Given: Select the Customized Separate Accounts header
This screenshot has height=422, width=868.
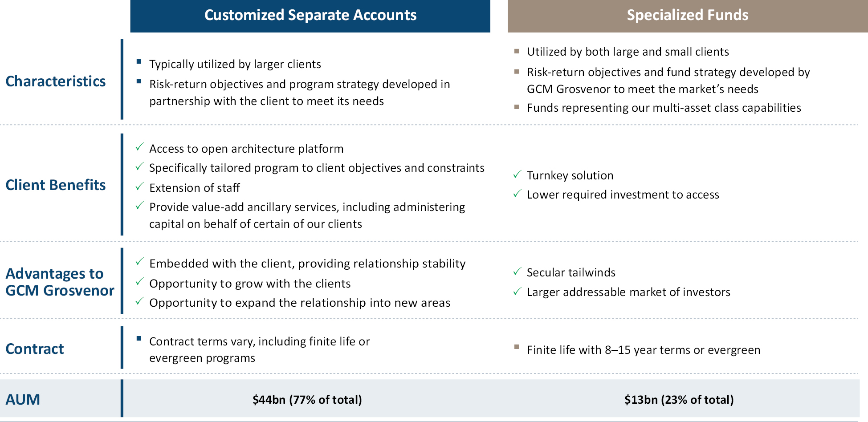Looking at the screenshot, I should (310, 16).
